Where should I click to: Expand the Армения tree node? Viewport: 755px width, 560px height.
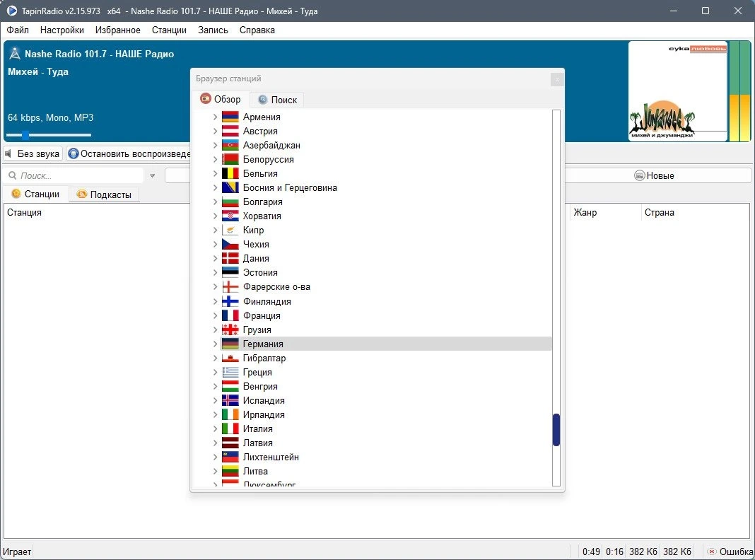[x=215, y=117]
